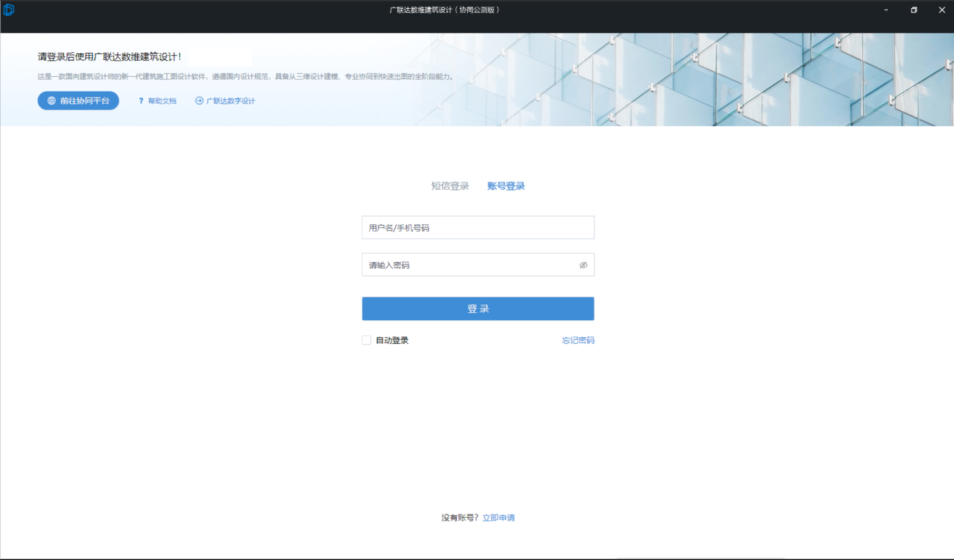This screenshot has width=954, height=560.
Task: Go to collaboration platform via 前往协同平台 button
Action: pyautogui.click(x=78, y=100)
